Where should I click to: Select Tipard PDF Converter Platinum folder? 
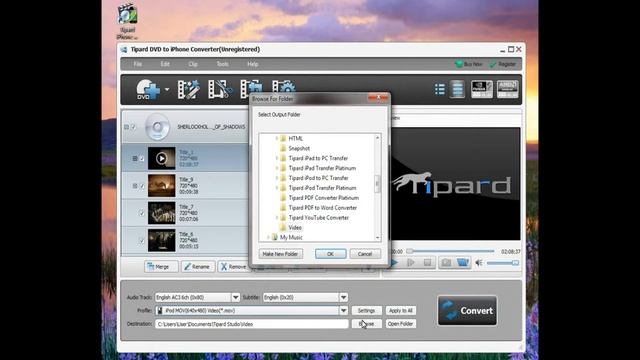point(323,198)
